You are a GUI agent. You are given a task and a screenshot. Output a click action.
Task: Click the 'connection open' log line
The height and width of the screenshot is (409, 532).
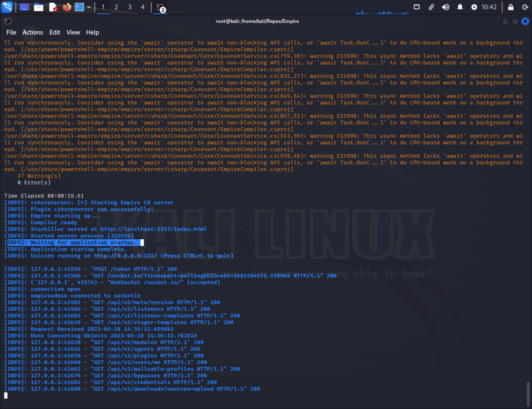click(42, 289)
